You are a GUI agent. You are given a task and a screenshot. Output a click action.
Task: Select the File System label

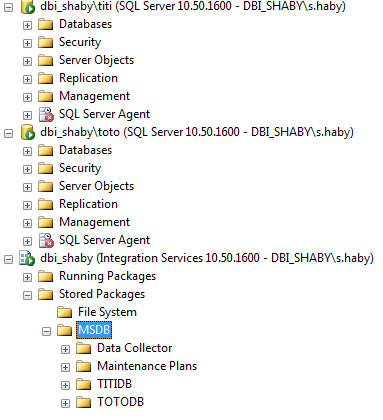tap(107, 312)
